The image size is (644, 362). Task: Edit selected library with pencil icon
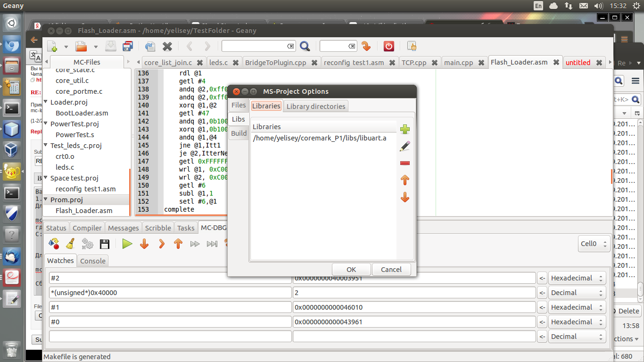click(x=405, y=147)
